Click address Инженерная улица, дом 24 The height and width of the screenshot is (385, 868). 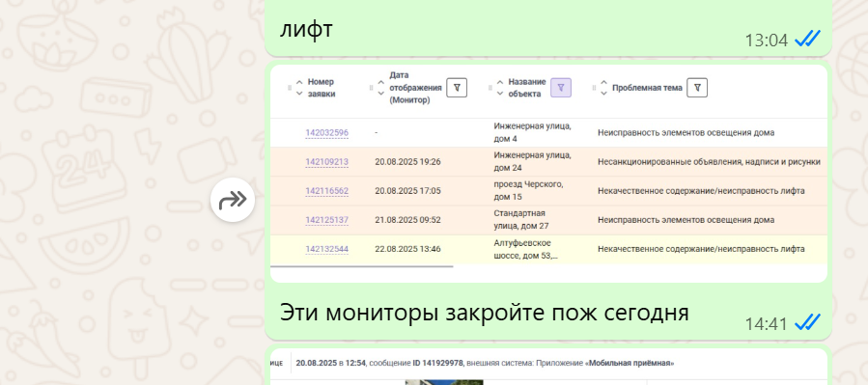(x=532, y=161)
